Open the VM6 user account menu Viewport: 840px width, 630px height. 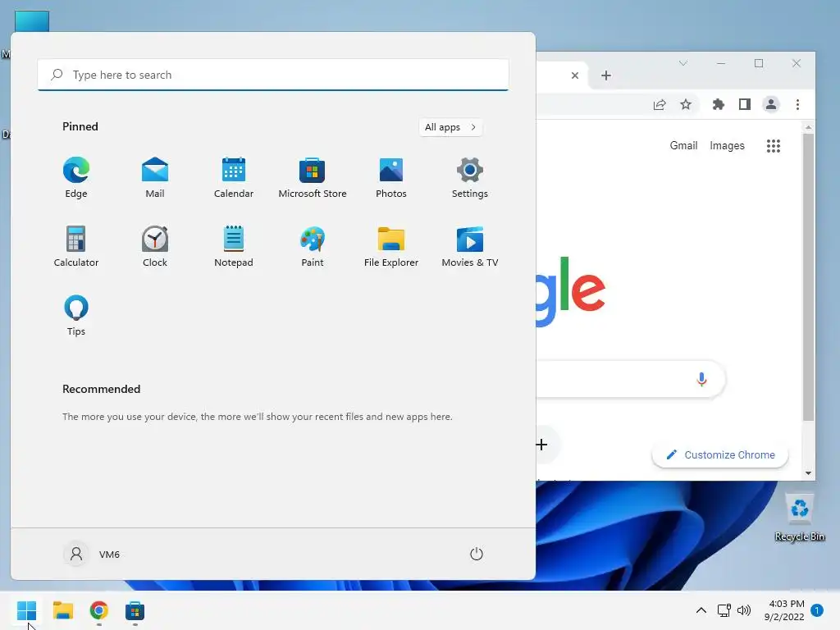click(92, 554)
